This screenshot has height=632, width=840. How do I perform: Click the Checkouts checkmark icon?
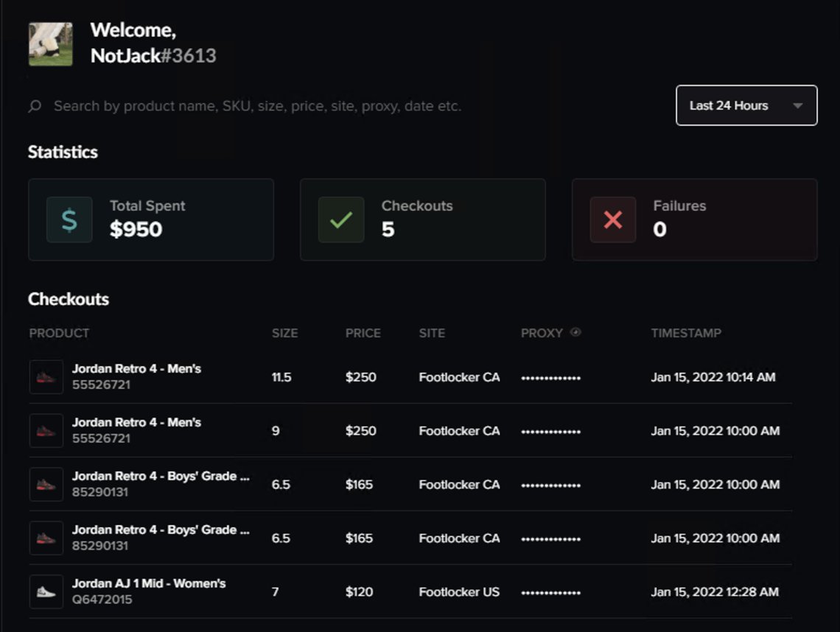pyautogui.click(x=341, y=220)
